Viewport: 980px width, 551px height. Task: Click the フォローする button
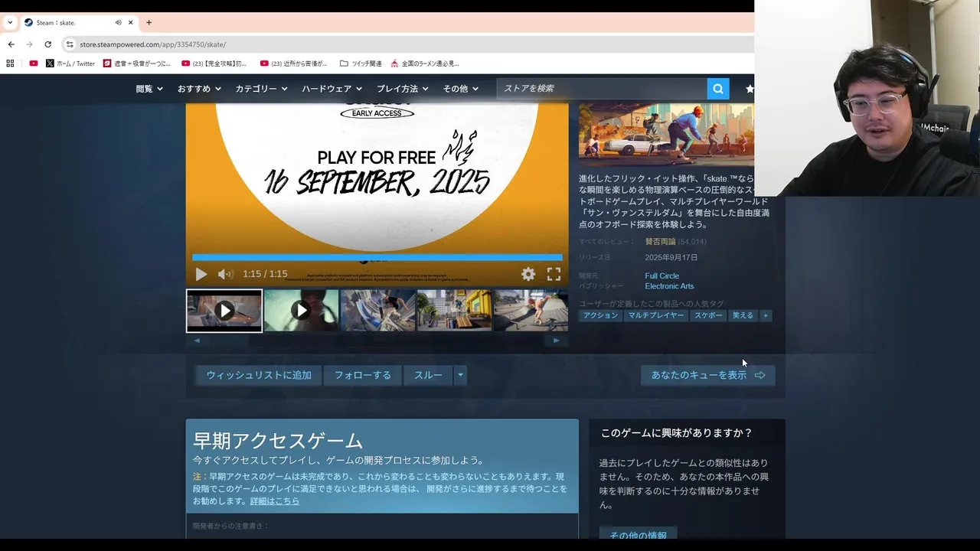coord(363,375)
